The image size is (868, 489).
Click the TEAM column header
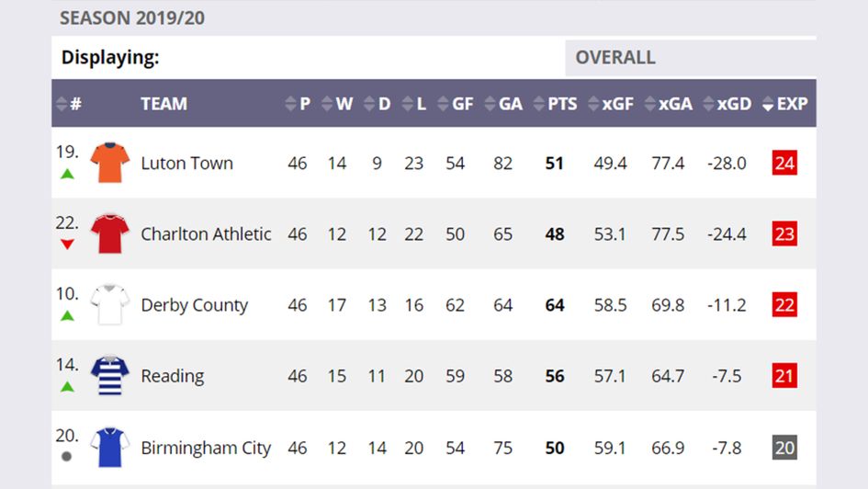(x=163, y=104)
